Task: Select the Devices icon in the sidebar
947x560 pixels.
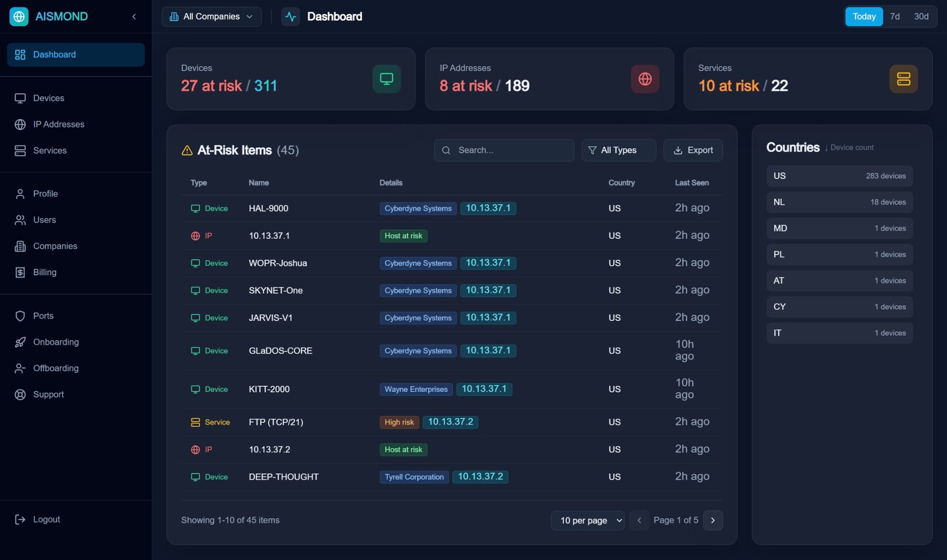Action: 21,98
